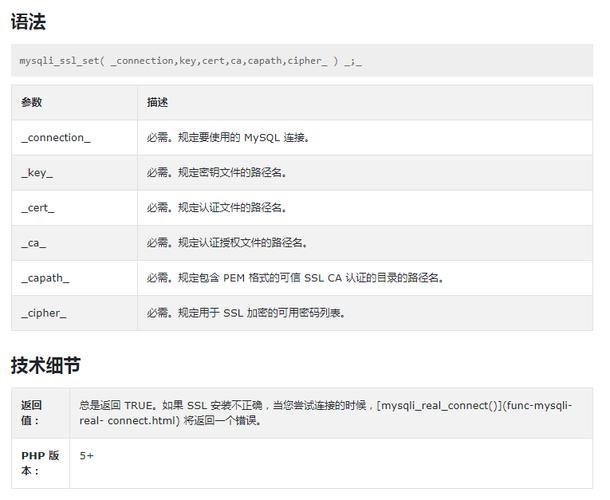Click the 语法 heading
The image size is (610, 500).
click(28, 22)
